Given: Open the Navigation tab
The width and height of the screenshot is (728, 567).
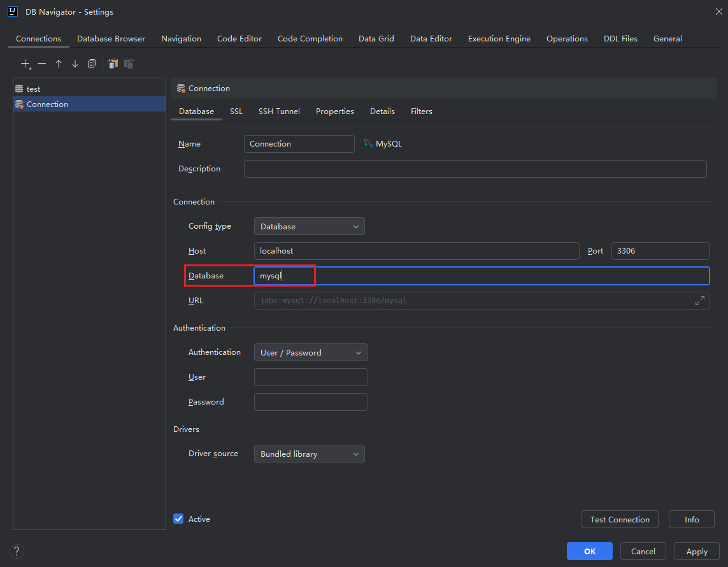Looking at the screenshot, I should point(181,38).
